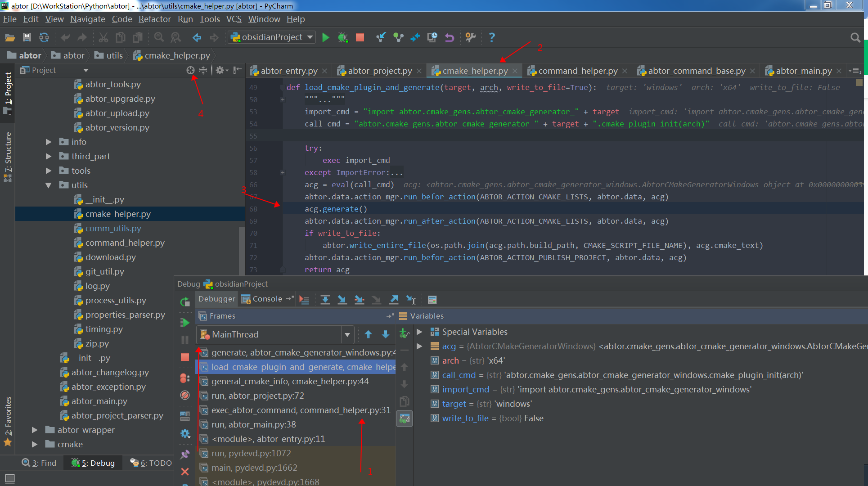Screen dimensions: 868x486
Task: Open the 3: Find tool window
Action: tap(39, 463)
